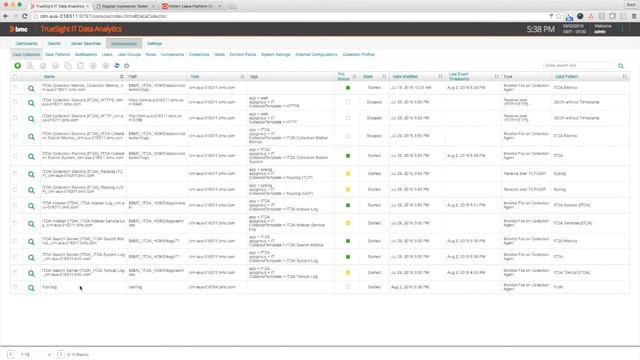This screenshot has height=360, width=640.
Task: Click the circle icon after refresh icon
Action: point(127,66)
